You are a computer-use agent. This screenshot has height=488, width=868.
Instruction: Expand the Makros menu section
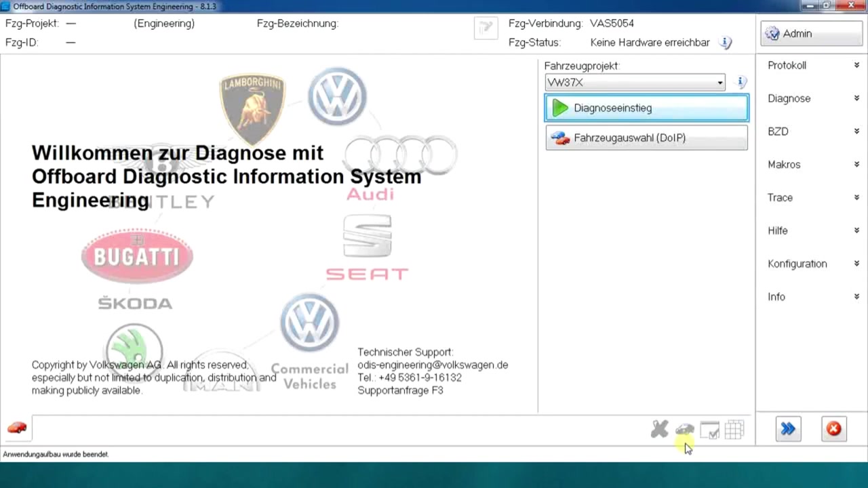[x=812, y=165]
